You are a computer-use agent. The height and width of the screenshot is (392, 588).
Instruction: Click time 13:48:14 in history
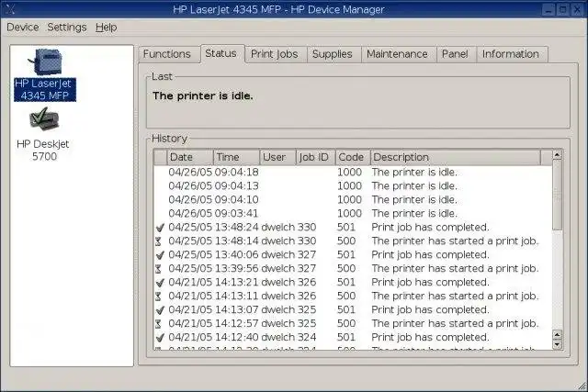(x=237, y=241)
